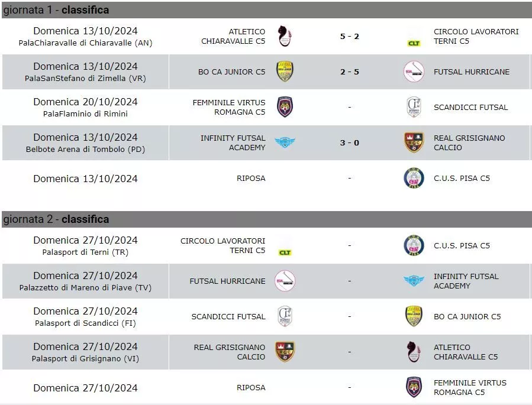
Task: Click C.U.S. Pisa logo in giornata 1
Action: pos(414,178)
